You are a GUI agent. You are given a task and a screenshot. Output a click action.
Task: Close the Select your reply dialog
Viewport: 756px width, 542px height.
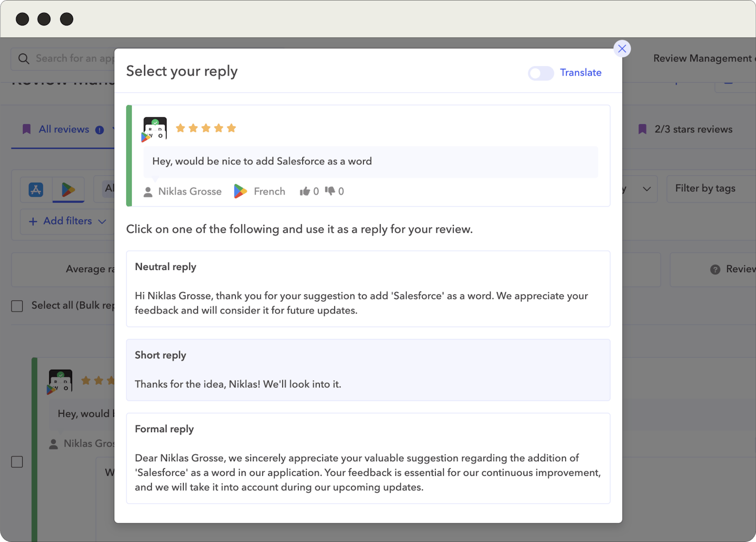tap(622, 49)
